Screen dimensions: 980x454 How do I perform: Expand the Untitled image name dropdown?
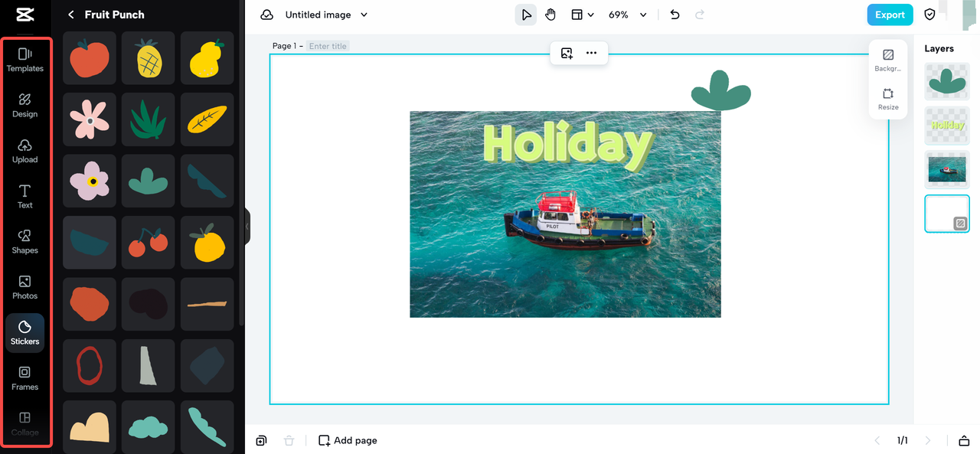(364, 15)
